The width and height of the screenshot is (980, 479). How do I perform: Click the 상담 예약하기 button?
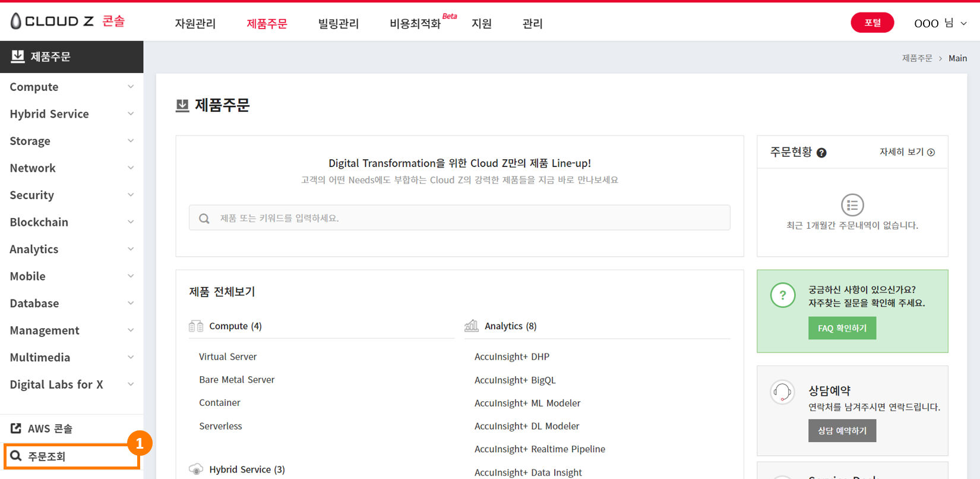(x=842, y=431)
